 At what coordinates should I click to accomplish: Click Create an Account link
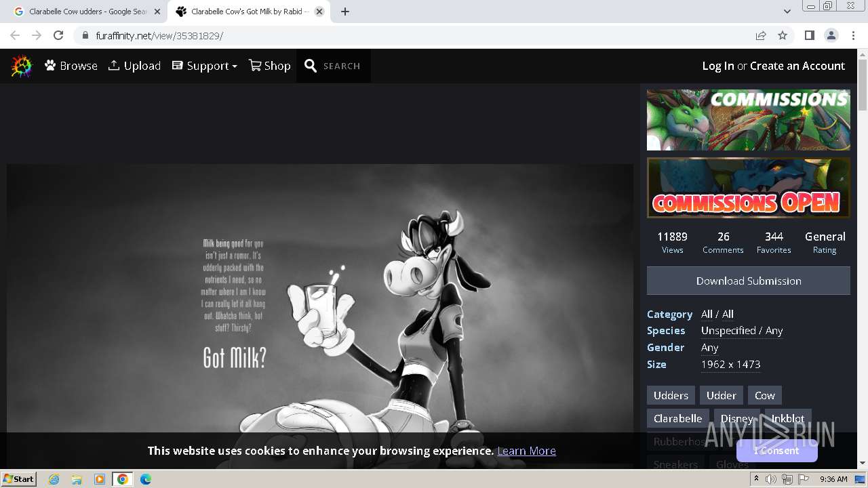coord(797,66)
